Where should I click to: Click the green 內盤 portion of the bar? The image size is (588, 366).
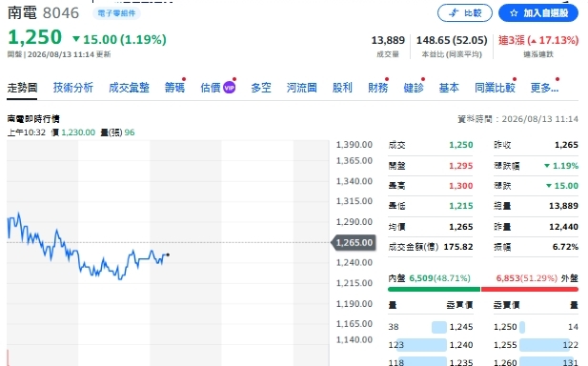(x=434, y=289)
